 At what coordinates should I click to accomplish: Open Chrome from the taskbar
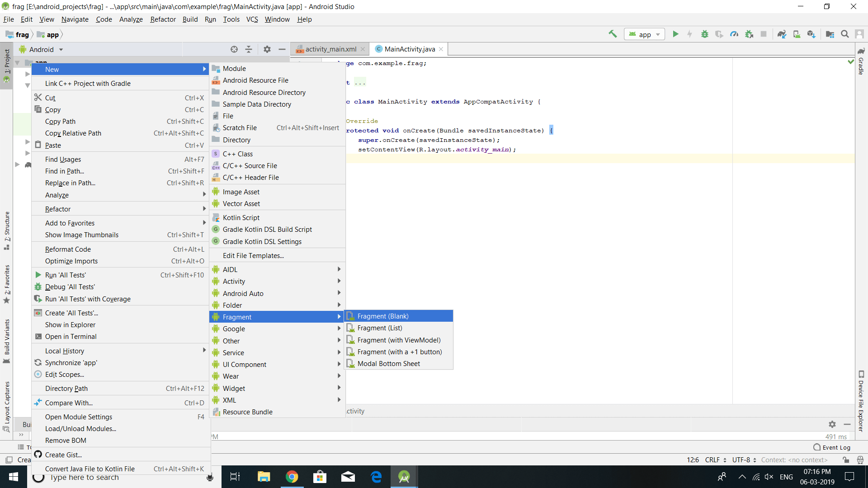(292, 477)
